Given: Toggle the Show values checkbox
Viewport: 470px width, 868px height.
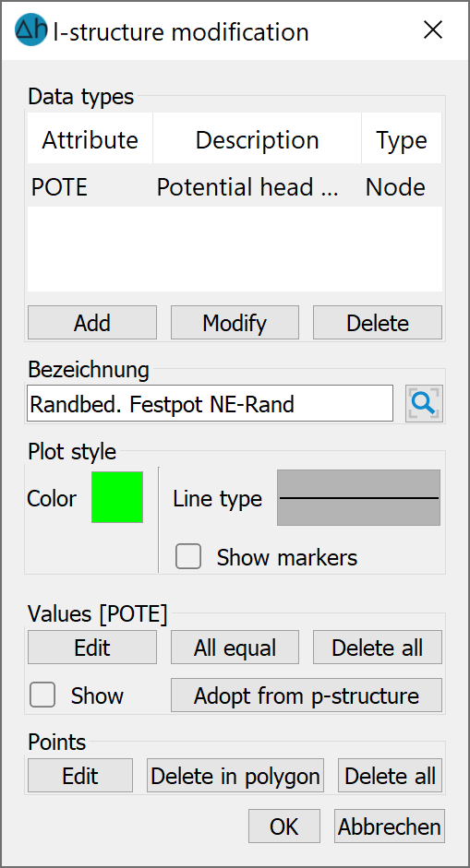Looking at the screenshot, I should (42, 695).
